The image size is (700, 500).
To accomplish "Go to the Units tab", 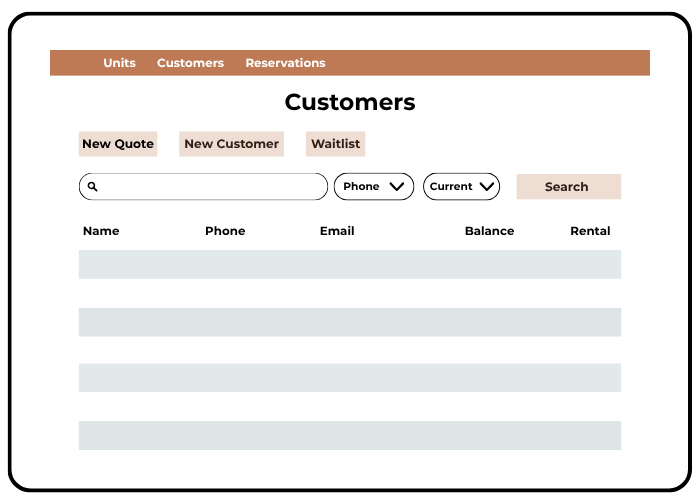I will pyautogui.click(x=119, y=63).
